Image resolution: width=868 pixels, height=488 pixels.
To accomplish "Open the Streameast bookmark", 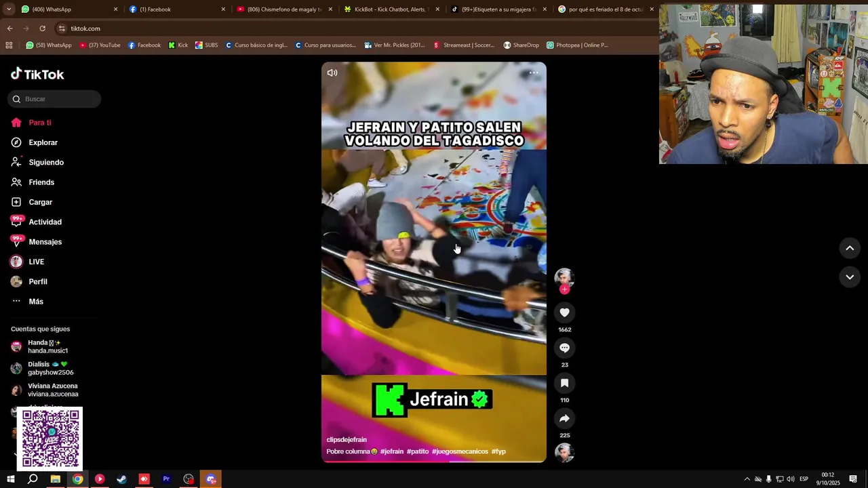I will pos(464,45).
